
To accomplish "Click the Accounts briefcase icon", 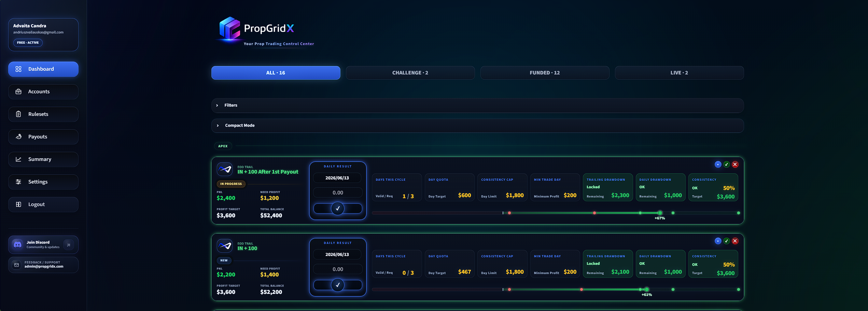I will (x=18, y=92).
